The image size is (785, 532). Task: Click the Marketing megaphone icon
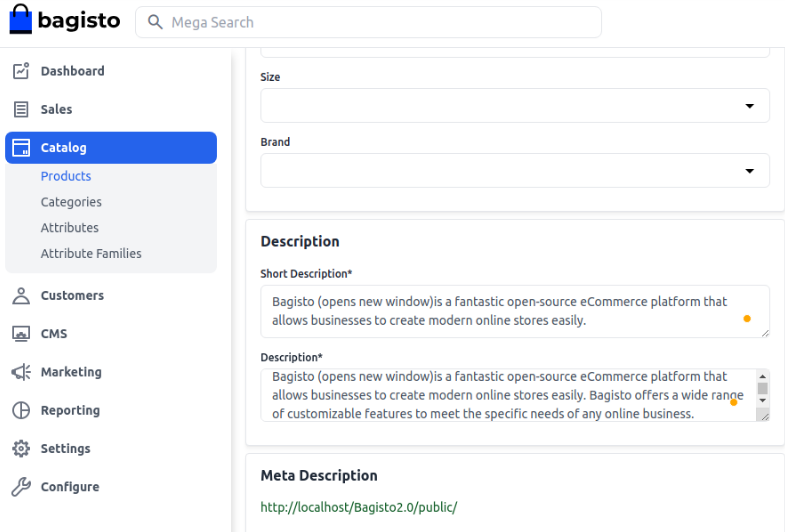point(21,372)
